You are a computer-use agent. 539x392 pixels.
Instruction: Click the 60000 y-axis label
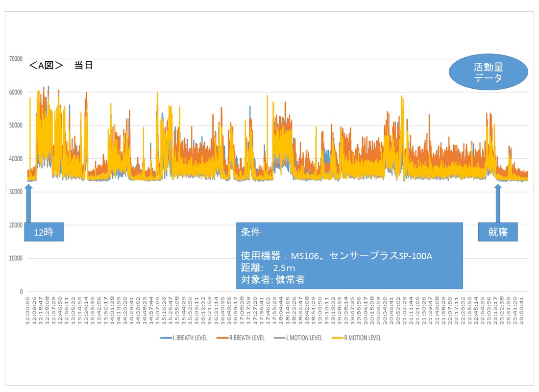tap(16, 92)
